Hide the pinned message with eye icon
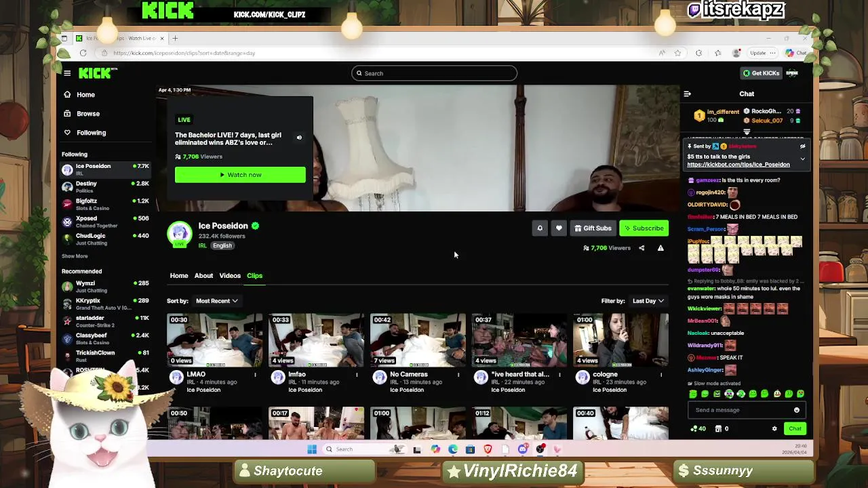This screenshot has height=488, width=868. tap(802, 146)
